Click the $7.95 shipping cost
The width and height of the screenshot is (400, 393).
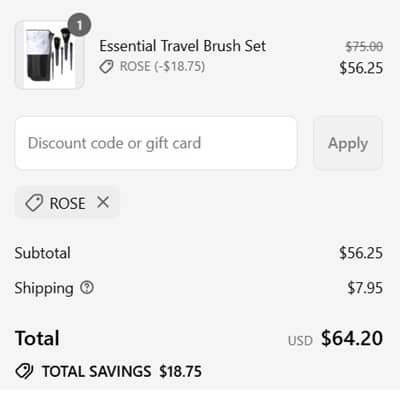365,288
